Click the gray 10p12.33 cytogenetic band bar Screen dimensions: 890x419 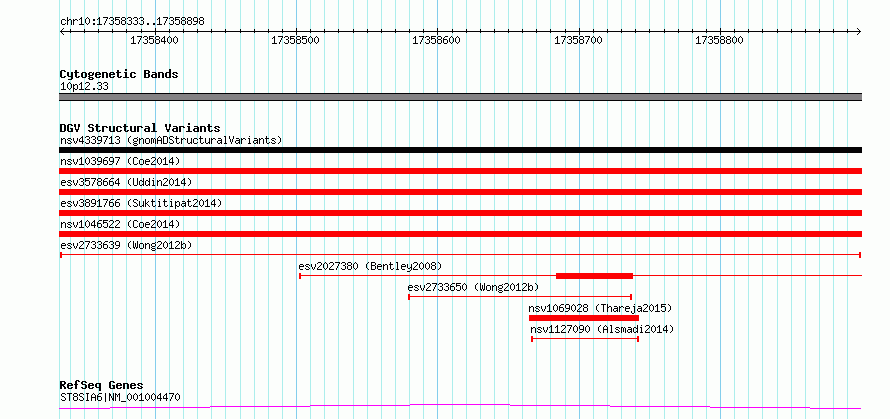(460, 97)
